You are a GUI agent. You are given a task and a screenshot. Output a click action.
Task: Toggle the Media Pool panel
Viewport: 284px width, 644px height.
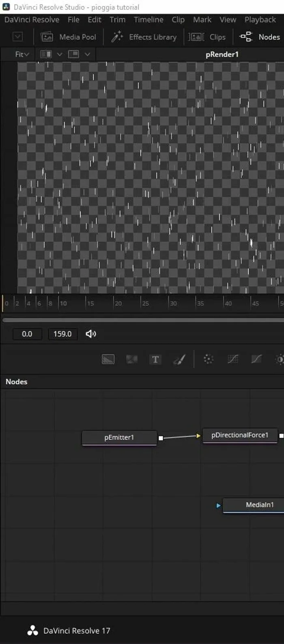(69, 37)
